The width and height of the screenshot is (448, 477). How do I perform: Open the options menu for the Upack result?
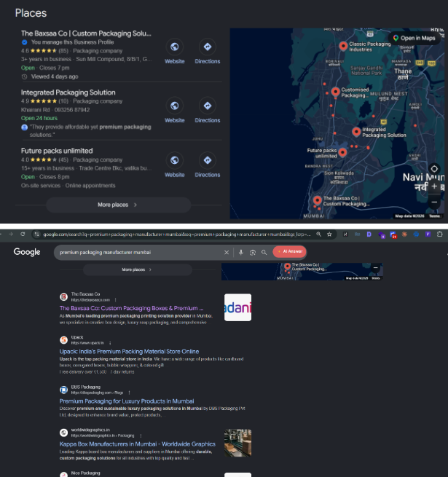coord(110,343)
